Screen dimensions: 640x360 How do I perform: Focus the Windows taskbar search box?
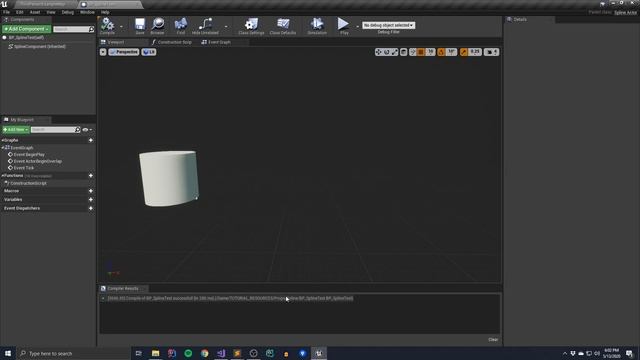point(73,353)
